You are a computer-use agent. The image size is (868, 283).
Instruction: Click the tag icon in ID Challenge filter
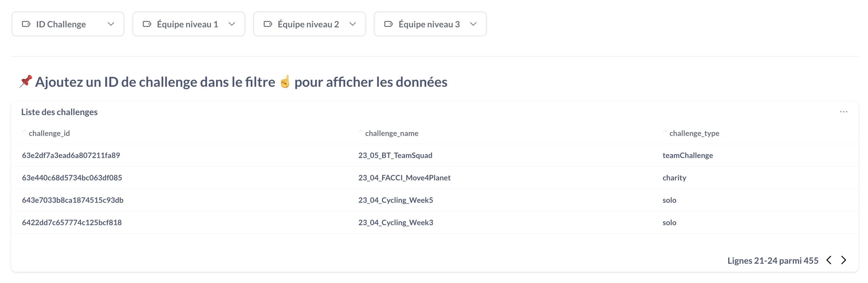[26, 24]
